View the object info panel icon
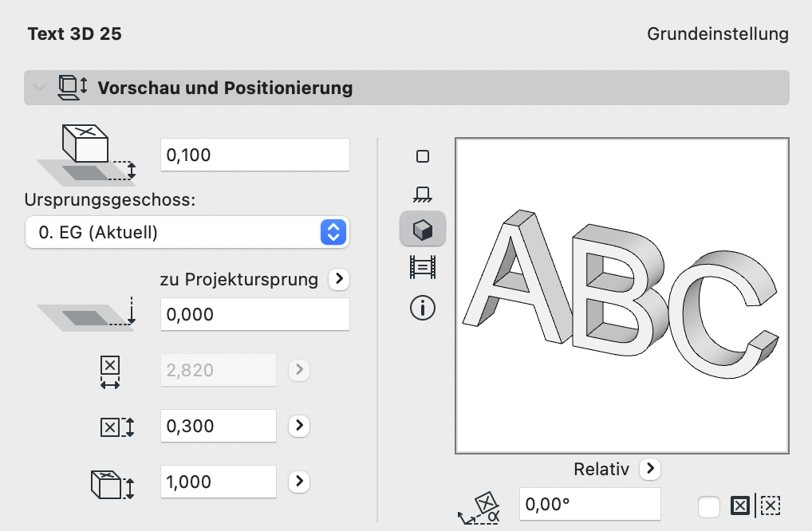Image resolution: width=812 pixels, height=531 pixels. point(422,308)
